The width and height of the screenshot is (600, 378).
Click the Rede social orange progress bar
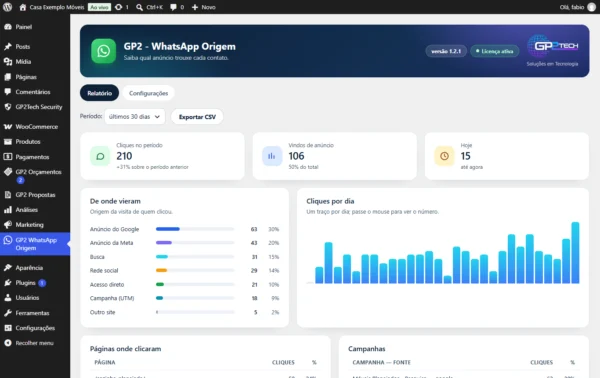(x=161, y=270)
